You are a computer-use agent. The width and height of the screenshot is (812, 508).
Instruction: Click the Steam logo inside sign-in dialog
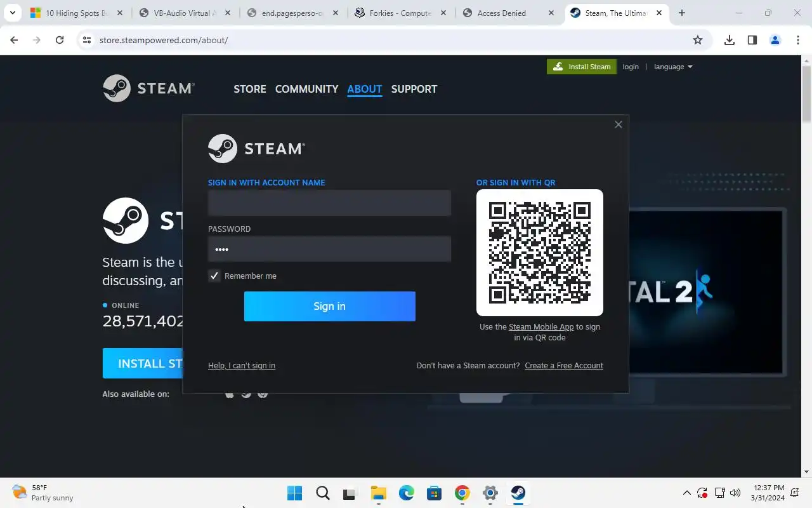tap(256, 148)
